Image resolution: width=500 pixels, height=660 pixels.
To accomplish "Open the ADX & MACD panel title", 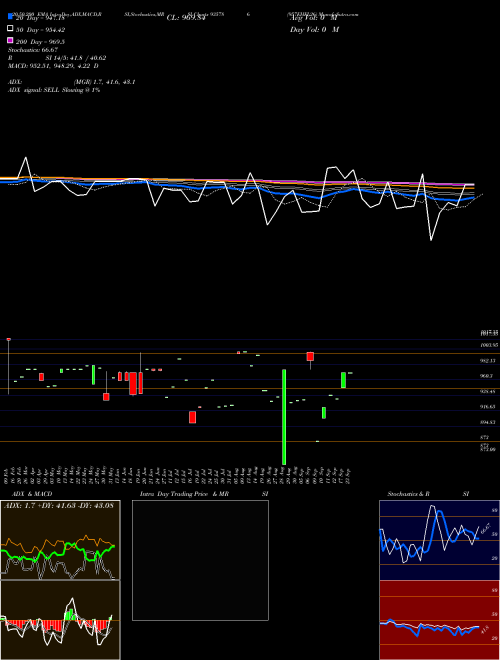I will [32, 494].
